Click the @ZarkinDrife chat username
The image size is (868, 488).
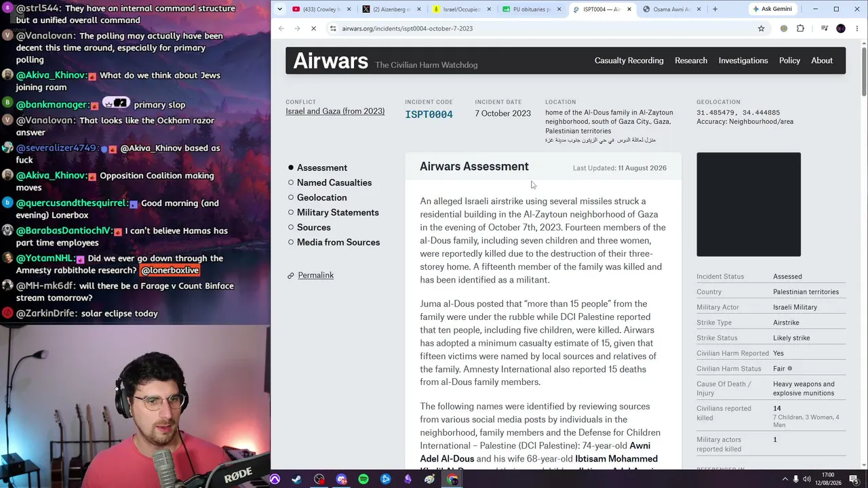(x=45, y=313)
